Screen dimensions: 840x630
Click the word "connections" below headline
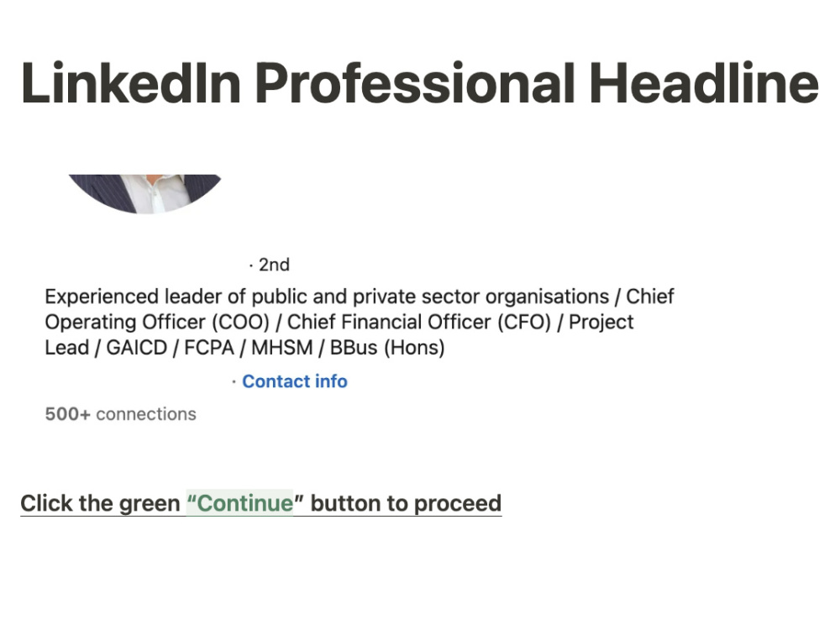tap(146, 414)
